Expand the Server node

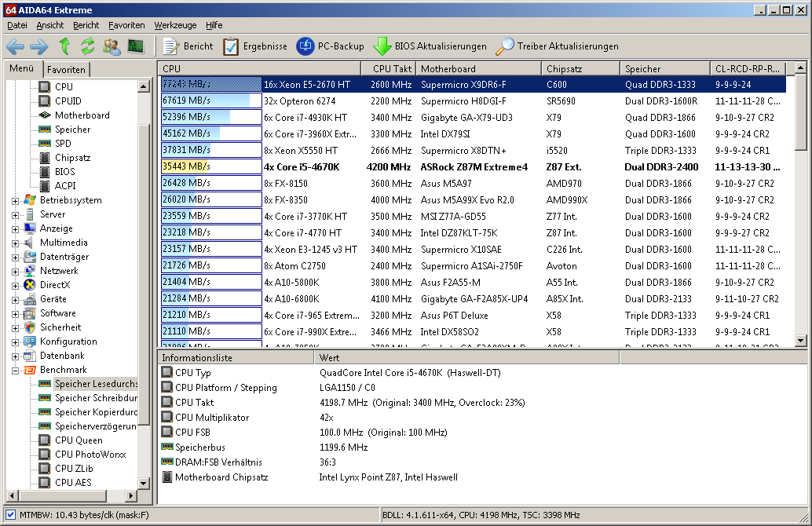(x=16, y=215)
